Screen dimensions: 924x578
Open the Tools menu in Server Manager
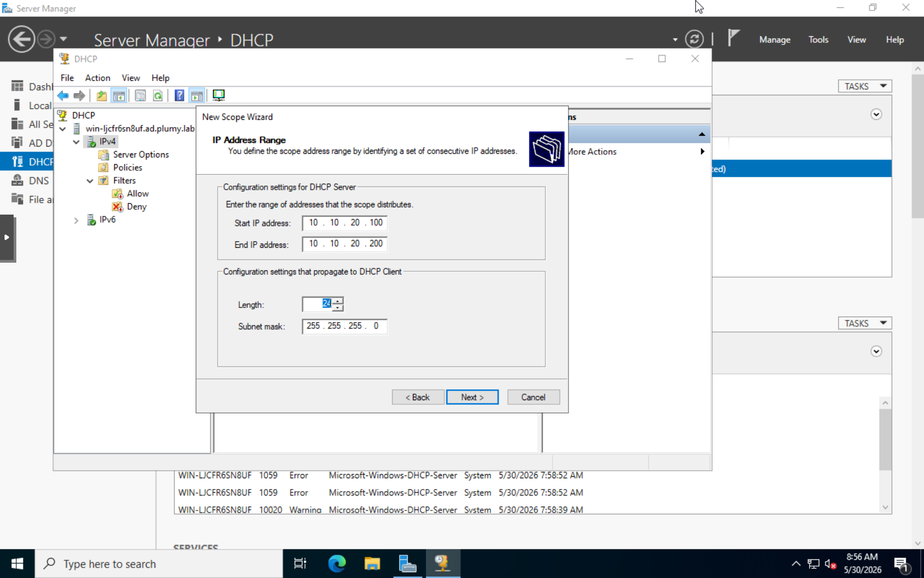click(x=818, y=40)
